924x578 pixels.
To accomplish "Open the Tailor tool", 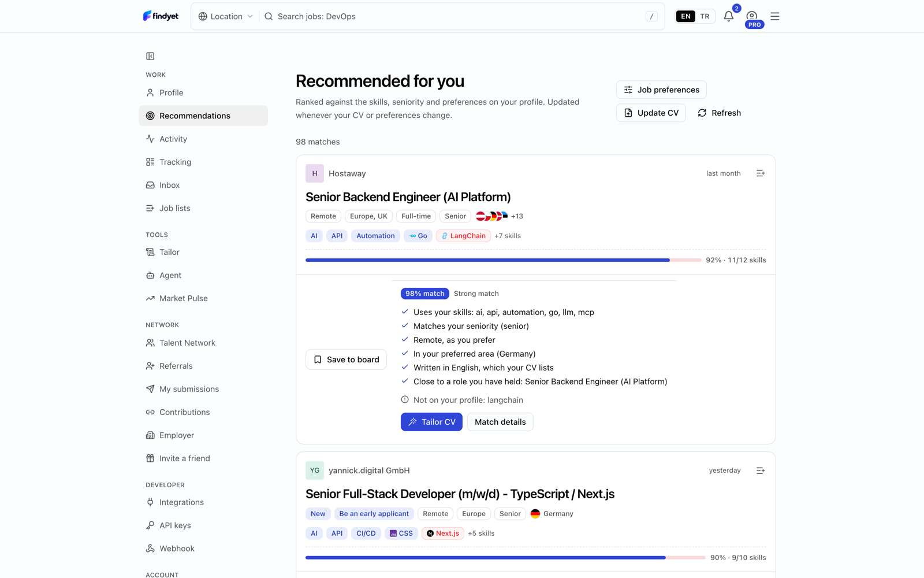I will pyautogui.click(x=203, y=252).
